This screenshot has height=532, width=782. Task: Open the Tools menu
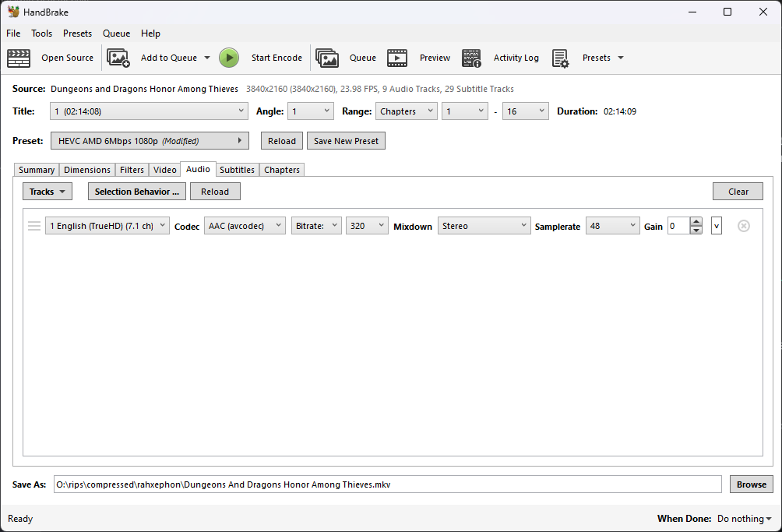tap(42, 33)
